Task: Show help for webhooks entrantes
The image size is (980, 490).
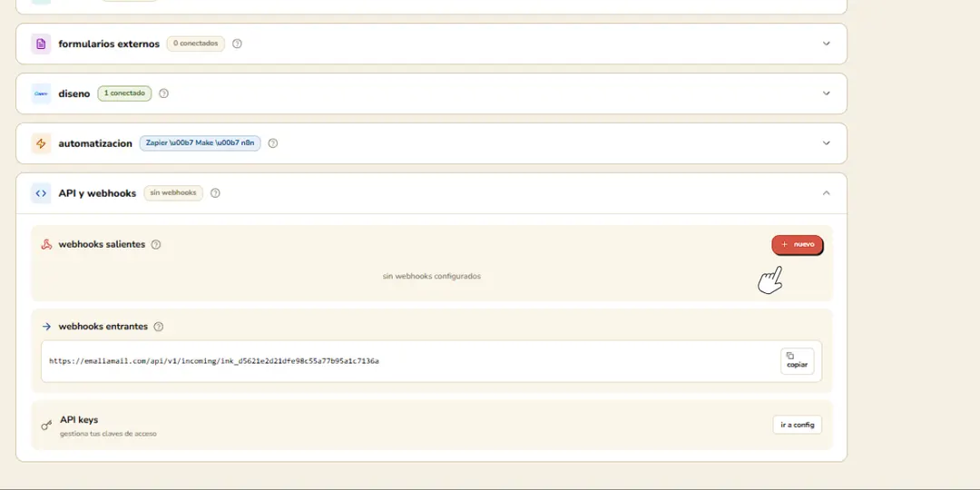Action: tap(159, 327)
